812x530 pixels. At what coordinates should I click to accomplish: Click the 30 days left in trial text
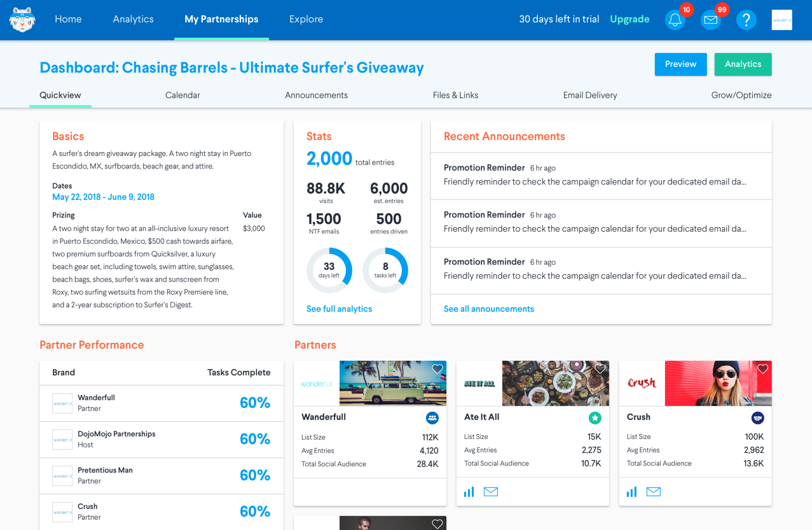coord(559,19)
